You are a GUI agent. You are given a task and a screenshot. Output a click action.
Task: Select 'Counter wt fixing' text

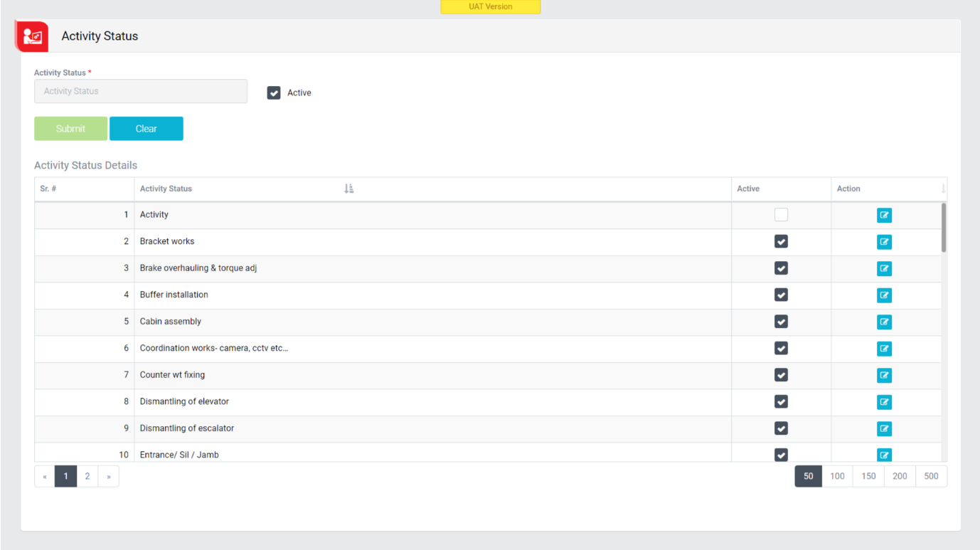[172, 375]
